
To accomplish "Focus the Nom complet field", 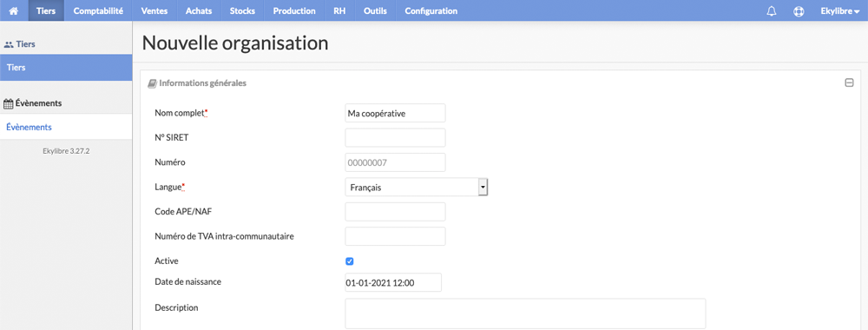I will tap(395, 113).
